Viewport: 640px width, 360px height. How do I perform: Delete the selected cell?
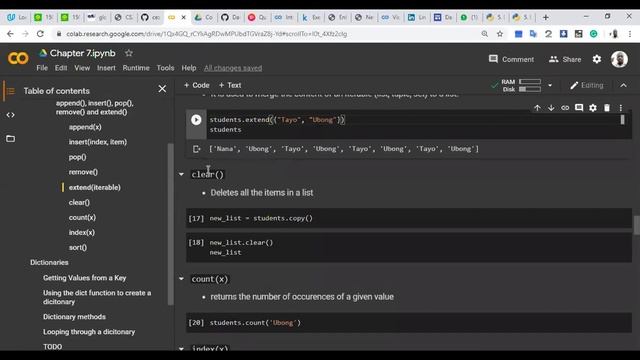point(607,108)
